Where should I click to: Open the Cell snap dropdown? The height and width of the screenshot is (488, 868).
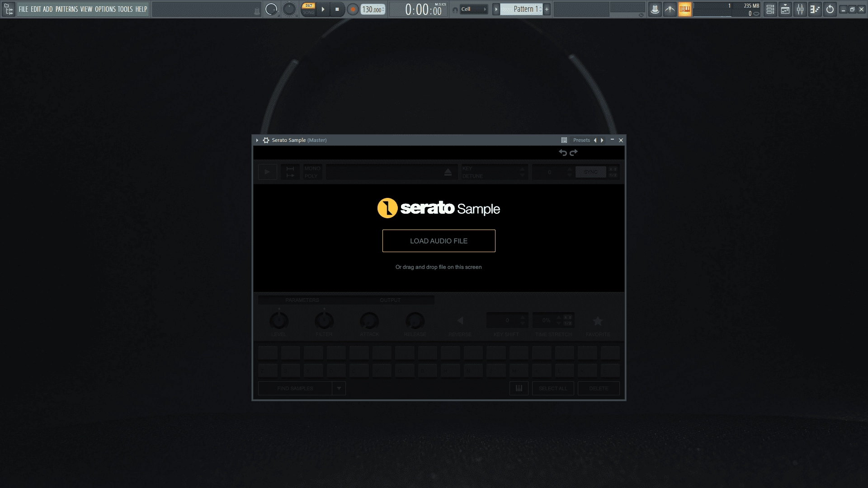(x=474, y=9)
